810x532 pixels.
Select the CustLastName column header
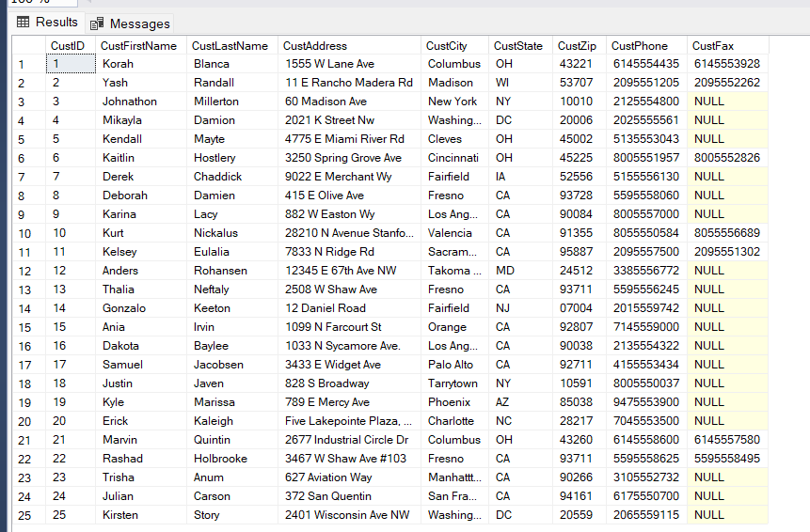[232, 45]
